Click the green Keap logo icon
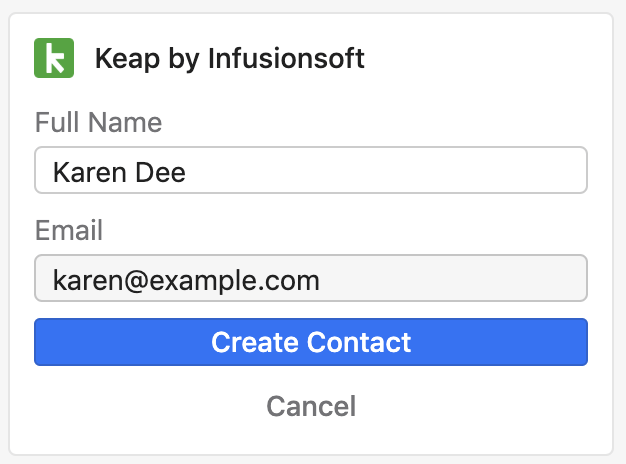Image resolution: width=626 pixels, height=464 pixels. click(54, 58)
